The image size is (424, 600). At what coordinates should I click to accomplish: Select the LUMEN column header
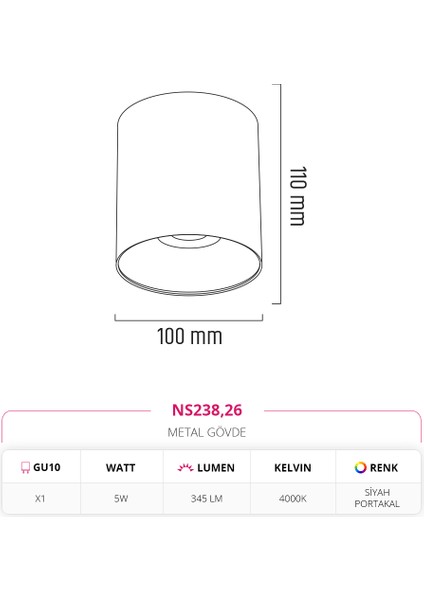(207, 466)
